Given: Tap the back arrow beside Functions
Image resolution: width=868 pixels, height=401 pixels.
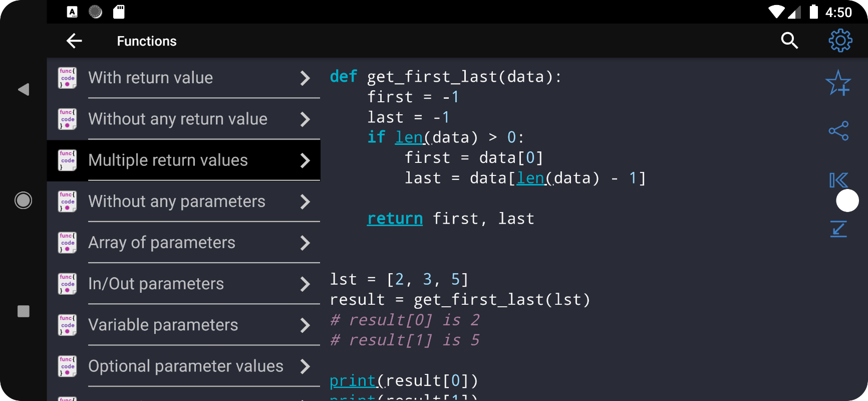Looking at the screenshot, I should tap(74, 41).
